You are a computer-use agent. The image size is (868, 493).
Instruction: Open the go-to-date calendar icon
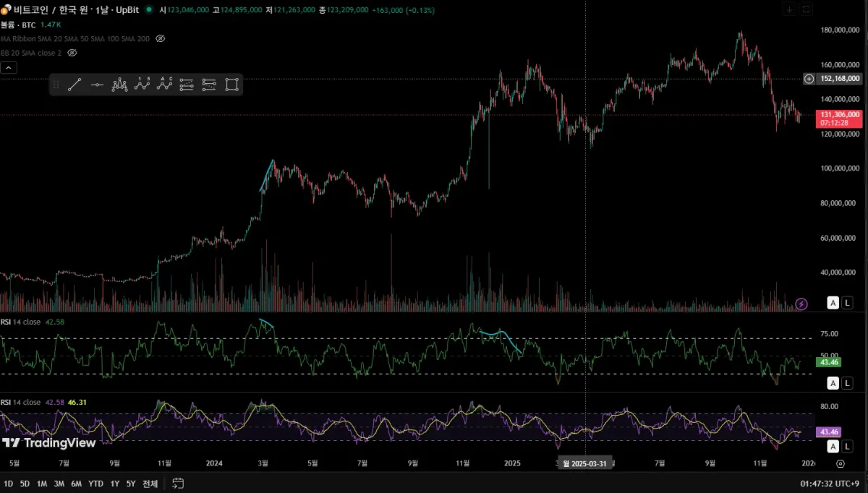coord(179,484)
